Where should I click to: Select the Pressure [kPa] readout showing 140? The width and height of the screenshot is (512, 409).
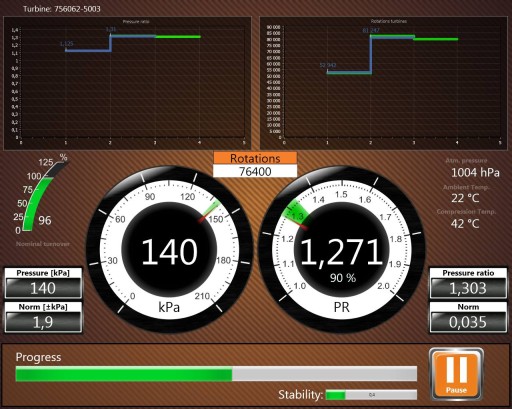click(43, 288)
